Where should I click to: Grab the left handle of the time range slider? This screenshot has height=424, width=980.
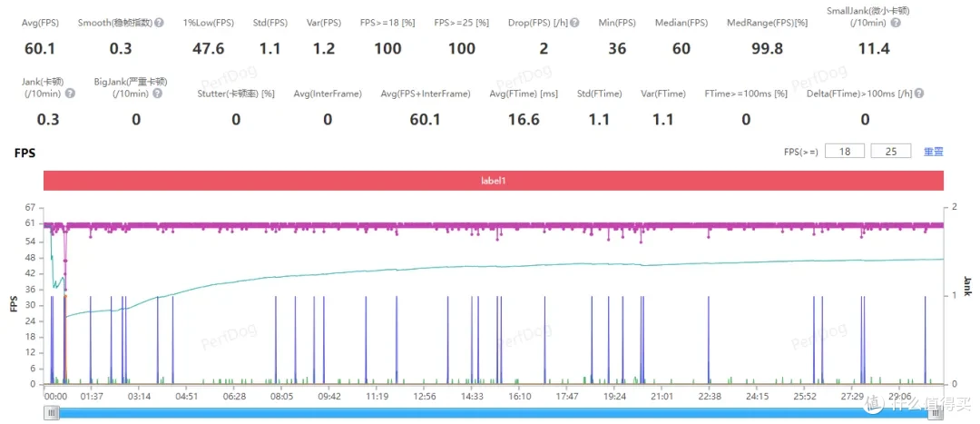pyautogui.click(x=54, y=412)
